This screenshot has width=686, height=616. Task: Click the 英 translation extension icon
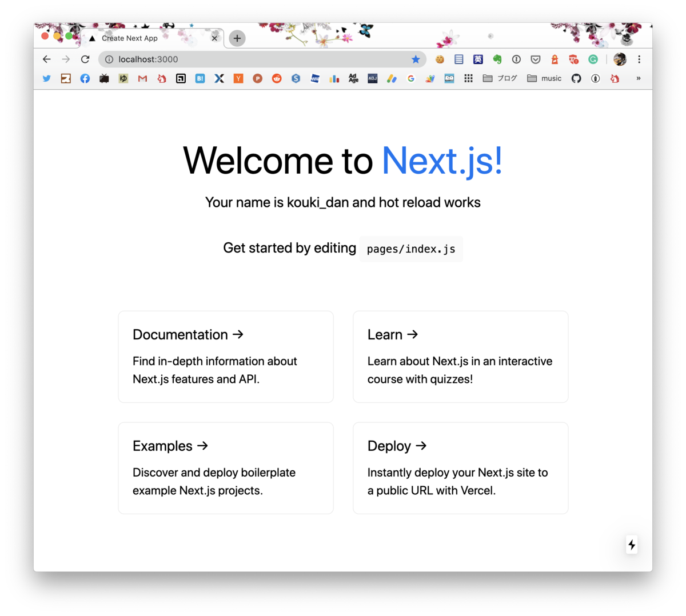[x=478, y=59]
